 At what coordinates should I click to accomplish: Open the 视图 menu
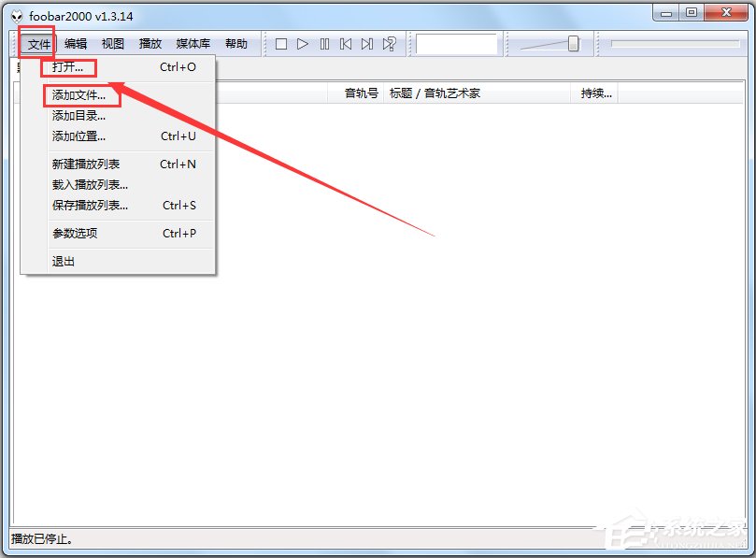pos(113,44)
